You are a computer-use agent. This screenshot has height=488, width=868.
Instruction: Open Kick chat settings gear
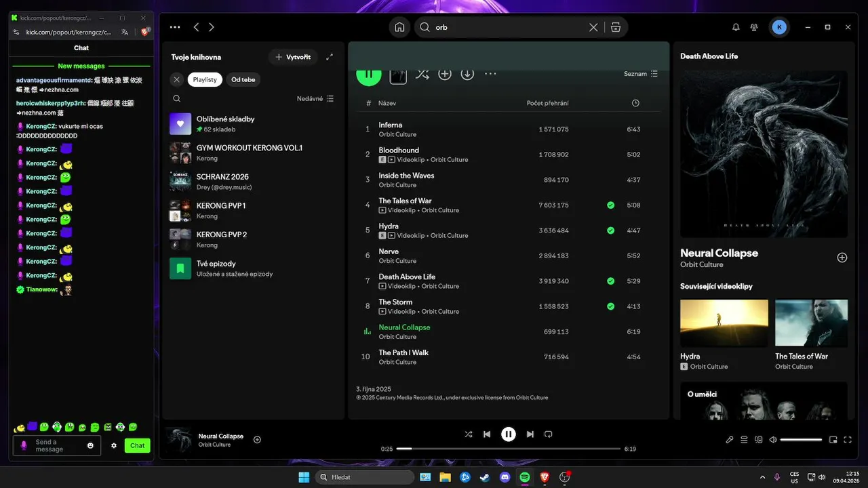click(114, 445)
